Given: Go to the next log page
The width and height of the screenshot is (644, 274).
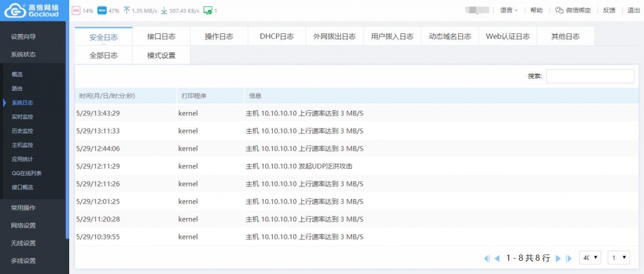Looking at the screenshot, I should (x=557, y=258).
